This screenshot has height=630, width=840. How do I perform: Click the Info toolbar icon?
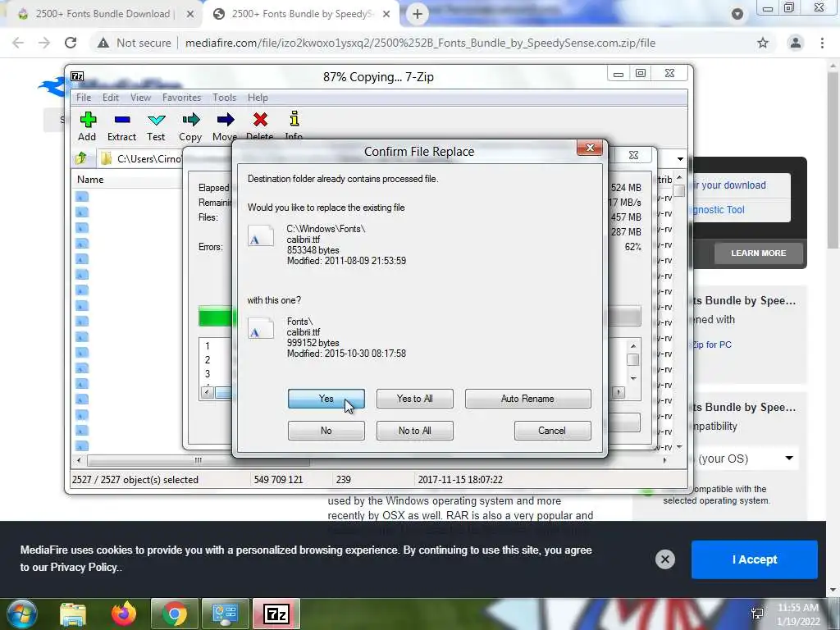[x=294, y=118]
